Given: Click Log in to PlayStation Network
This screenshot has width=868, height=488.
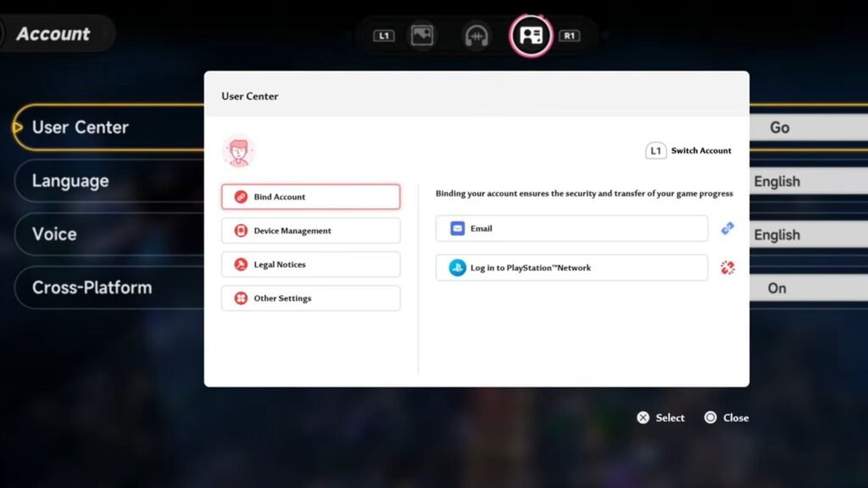Looking at the screenshot, I should (571, 268).
